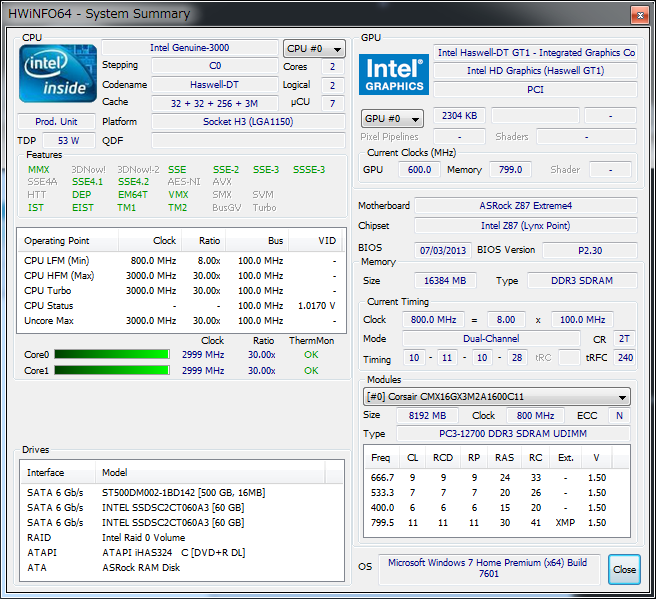Click the VID column header

pyautogui.click(x=316, y=241)
